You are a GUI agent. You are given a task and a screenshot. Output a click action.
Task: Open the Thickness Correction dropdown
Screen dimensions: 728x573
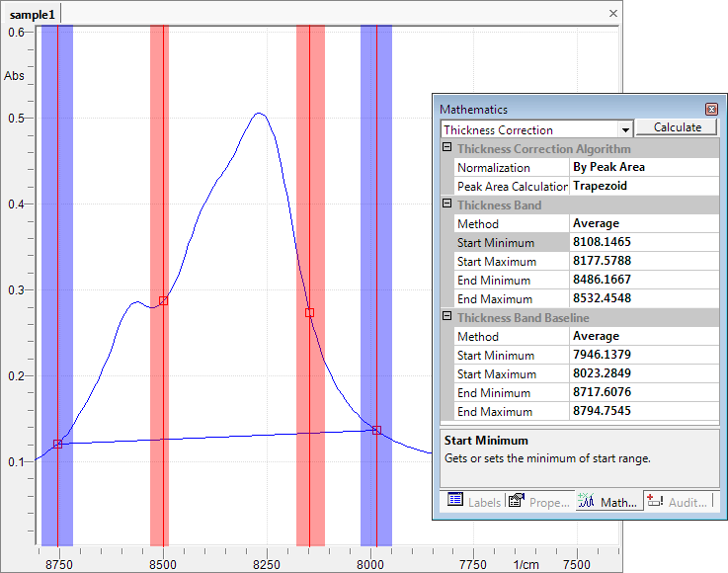(625, 129)
